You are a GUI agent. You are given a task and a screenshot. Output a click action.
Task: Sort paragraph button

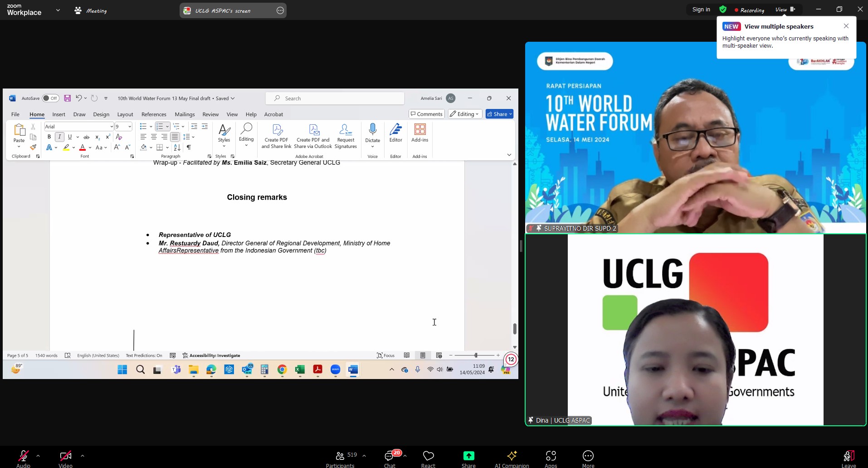pyautogui.click(x=177, y=147)
